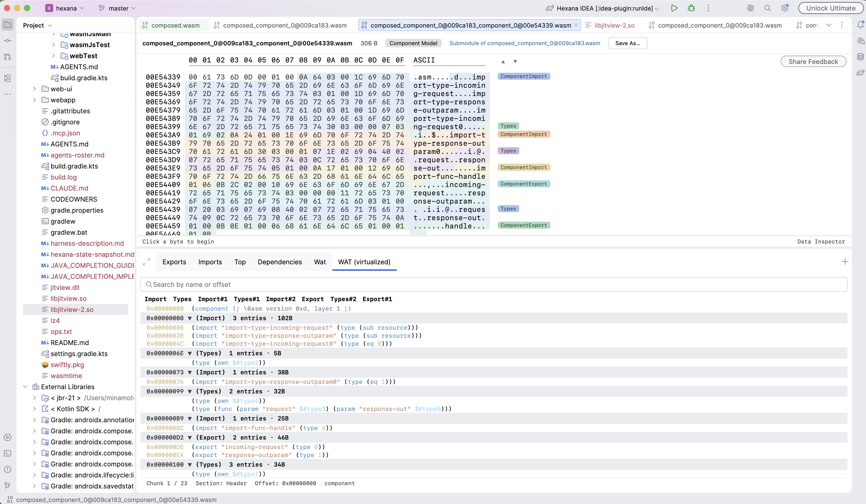Switch to the Dependencies tab
Image resolution: width=866 pixels, height=504 pixels.
coord(280,262)
